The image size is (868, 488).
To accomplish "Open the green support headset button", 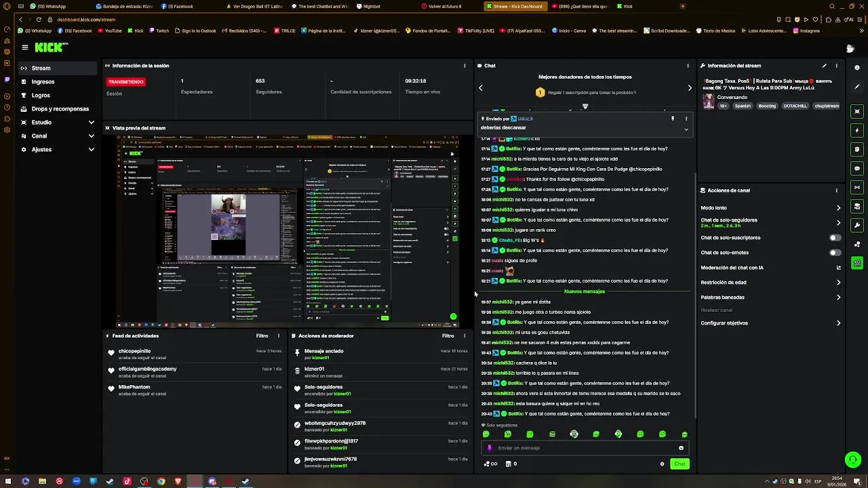I will [x=853, y=460].
